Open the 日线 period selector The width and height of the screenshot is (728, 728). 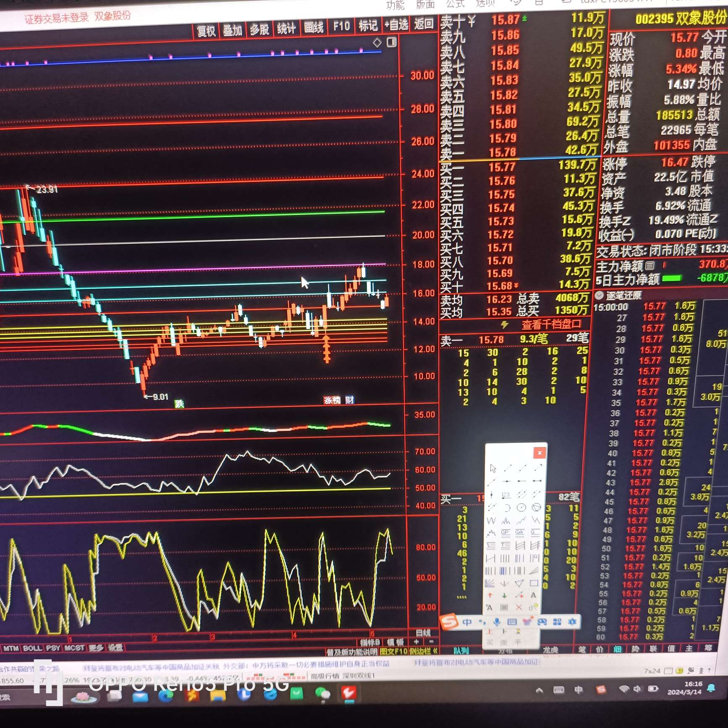423,633
